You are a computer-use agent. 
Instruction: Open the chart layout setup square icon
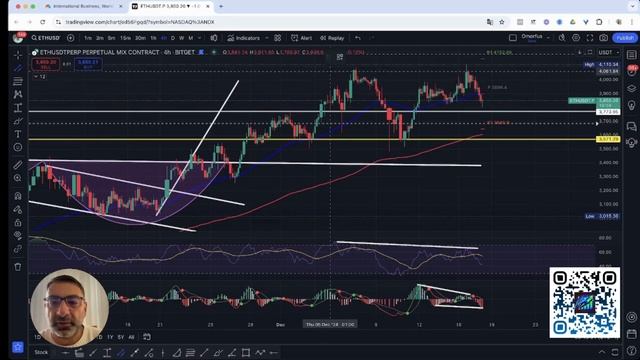pos(513,38)
